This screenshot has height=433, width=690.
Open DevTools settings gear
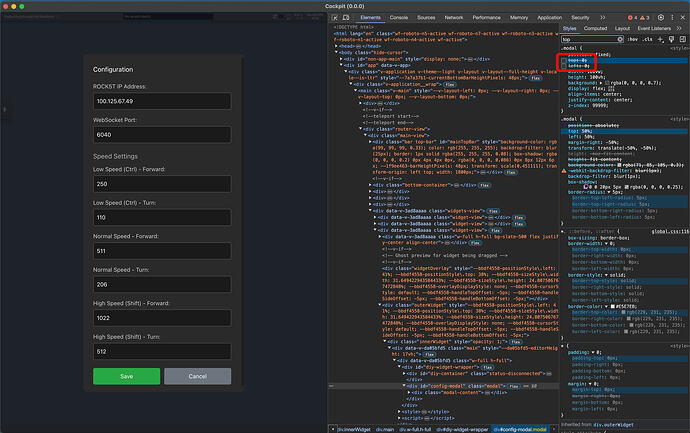(661, 18)
